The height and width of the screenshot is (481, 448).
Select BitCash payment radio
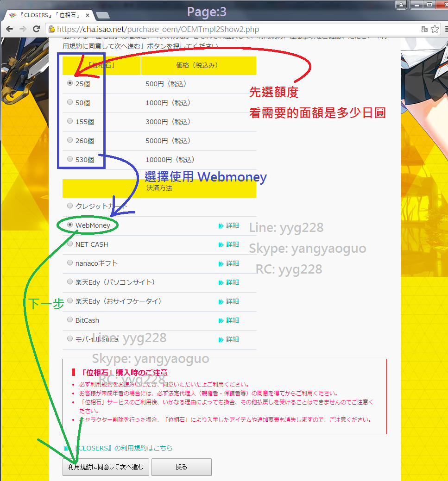(x=70, y=320)
